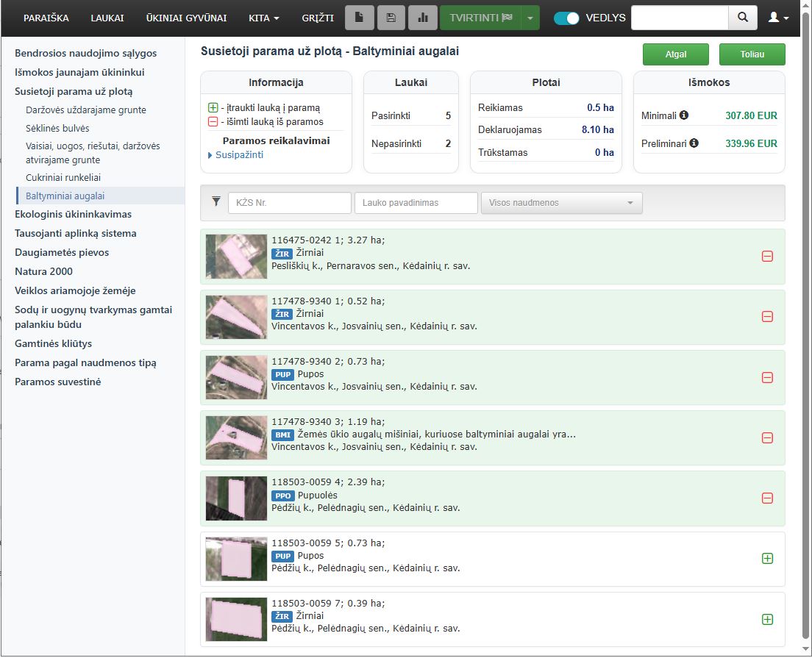This screenshot has width=812, height=658.
Task: Open Daugiametės pievos section
Action: point(62,253)
